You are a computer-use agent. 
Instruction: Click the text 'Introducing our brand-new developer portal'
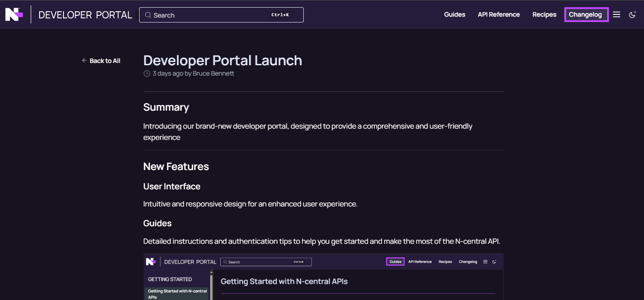coord(216,126)
